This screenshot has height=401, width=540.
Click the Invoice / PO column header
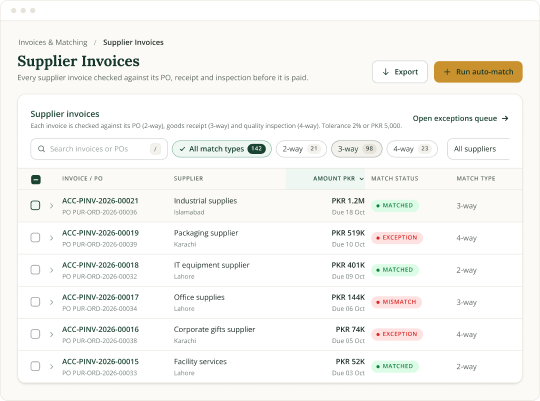click(82, 178)
